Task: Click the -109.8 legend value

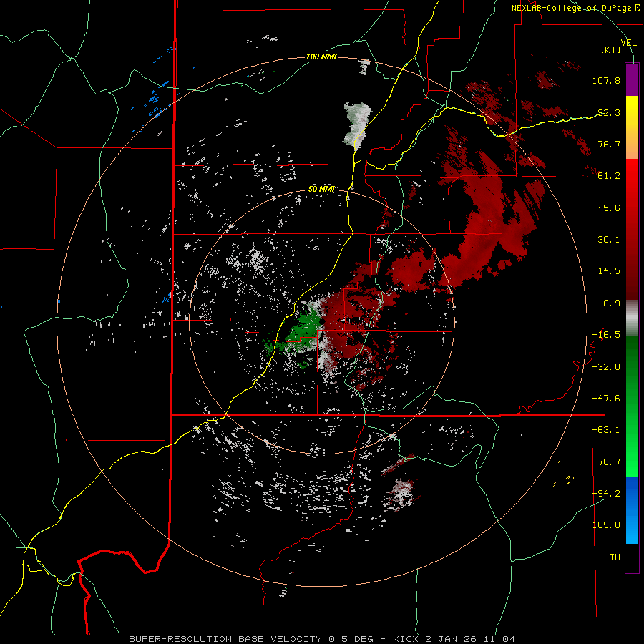Action: coord(603,525)
